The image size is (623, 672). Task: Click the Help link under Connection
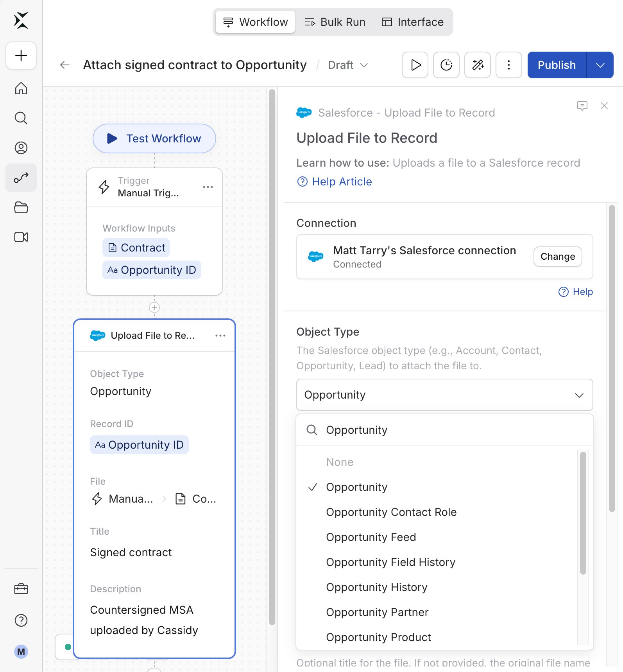tap(575, 292)
